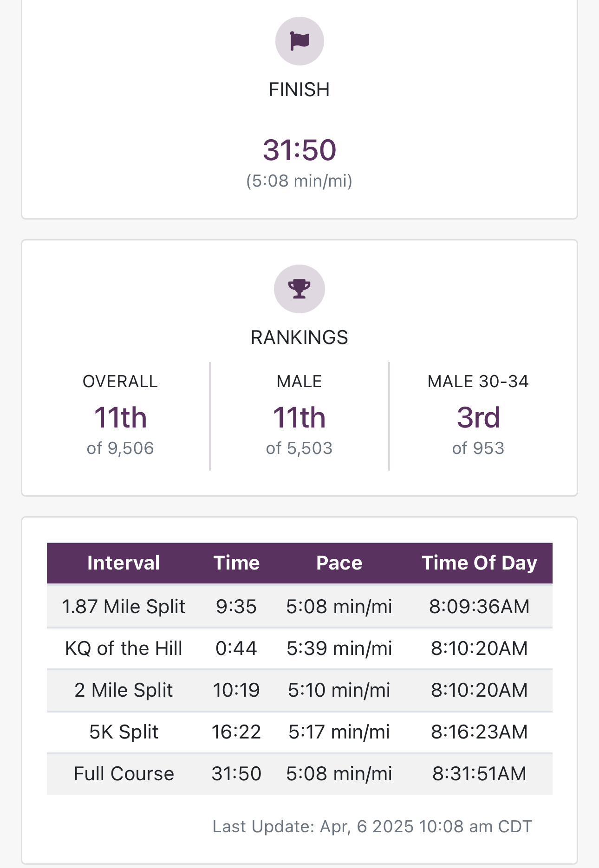Click the Time column header

click(x=236, y=563)
